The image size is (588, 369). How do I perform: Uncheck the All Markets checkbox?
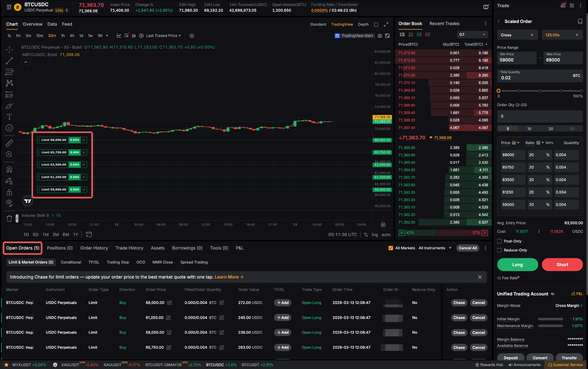[x=391, y=248]
